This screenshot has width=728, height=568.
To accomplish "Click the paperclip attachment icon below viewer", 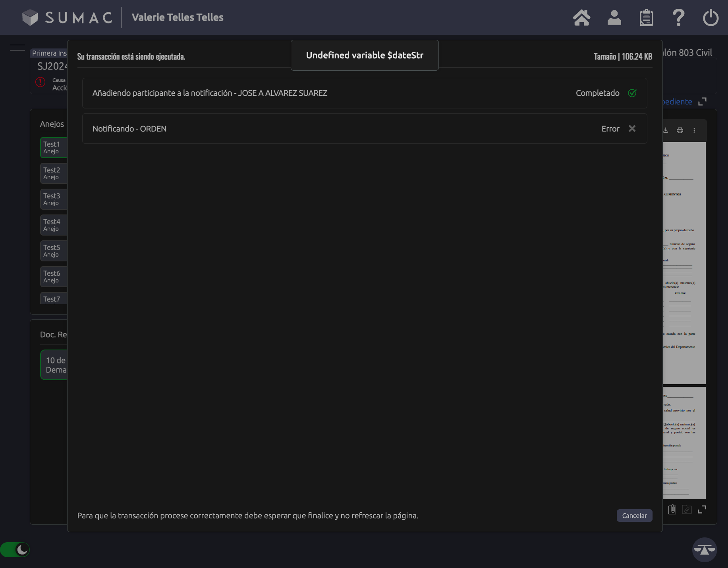I will (x=672, y=510).
